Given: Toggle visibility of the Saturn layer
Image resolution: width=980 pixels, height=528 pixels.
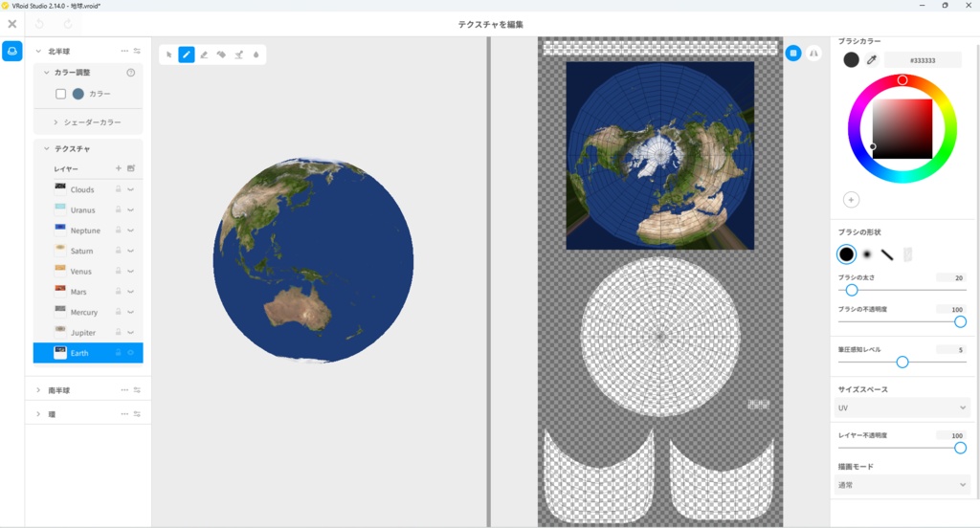Looking at the screenshot, I should pyautogui.click(x=130, y=251).
